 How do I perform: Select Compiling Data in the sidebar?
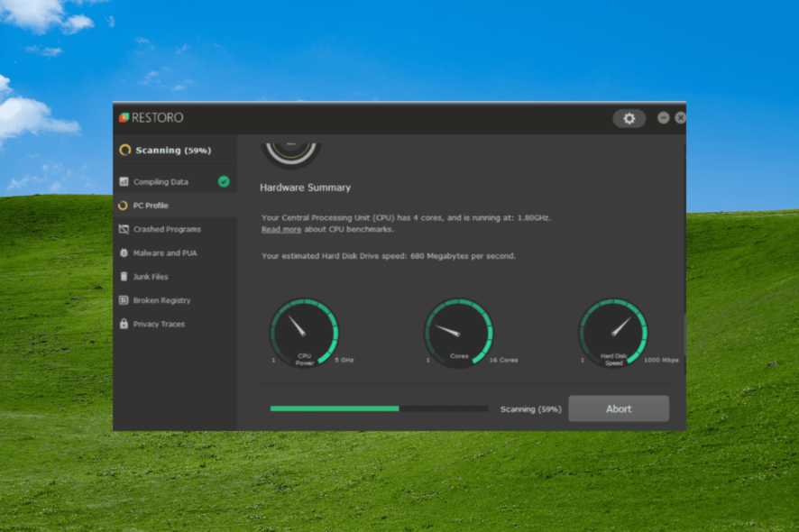click(175, 181)
